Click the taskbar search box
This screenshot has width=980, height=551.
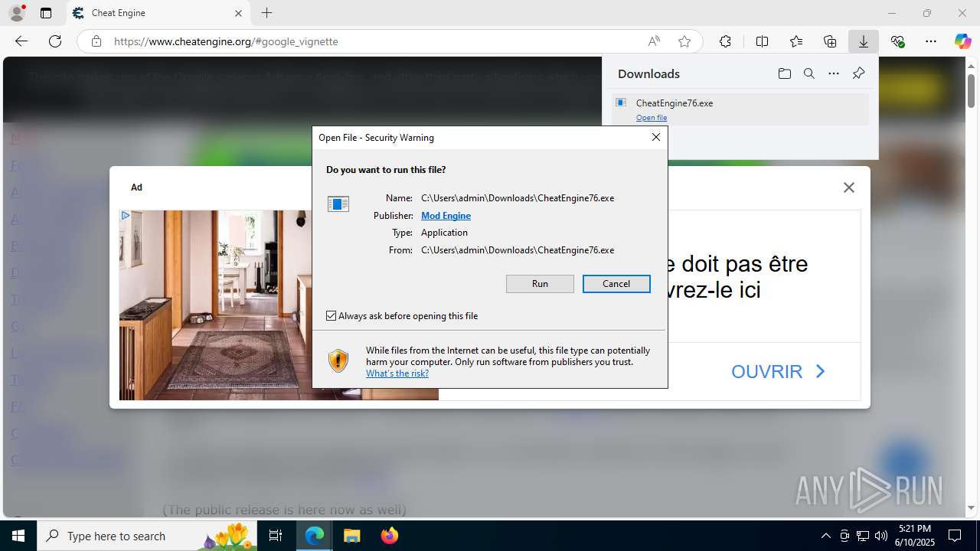click(147, 536)
